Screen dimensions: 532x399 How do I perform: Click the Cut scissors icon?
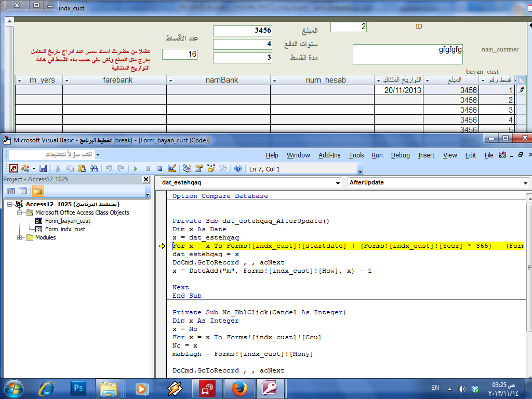(x=58, y=168)
